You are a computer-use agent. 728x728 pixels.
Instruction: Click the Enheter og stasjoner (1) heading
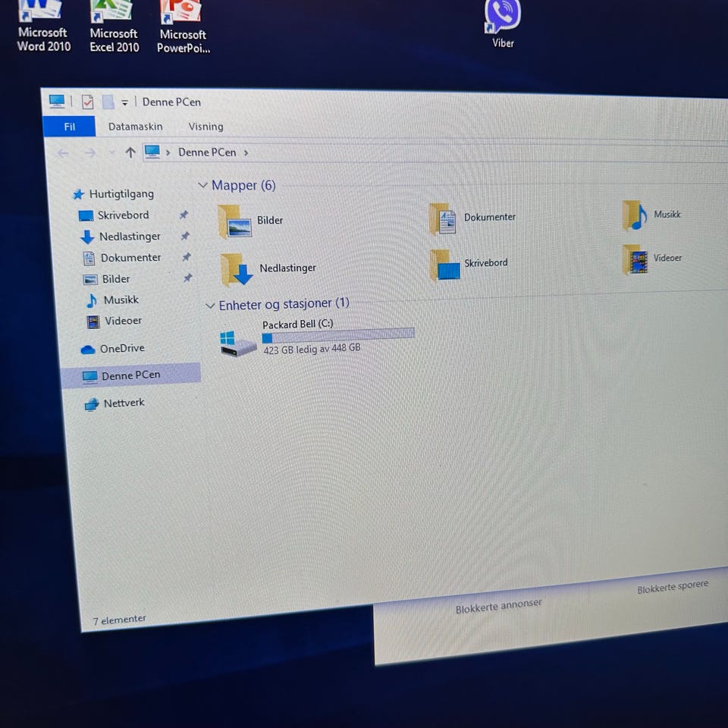(x=284, y=304)
